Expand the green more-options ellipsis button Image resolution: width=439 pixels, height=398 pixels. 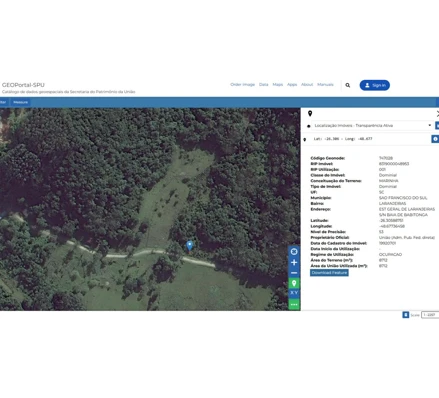294,304
